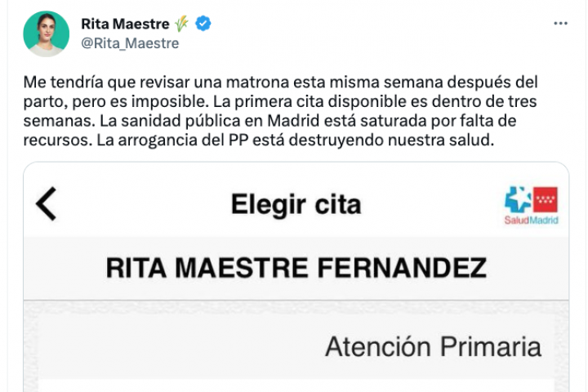Image resolution: width=588 pixels, height=392 pixels.
Task: Click the blue verified badge
Action: 203,24
